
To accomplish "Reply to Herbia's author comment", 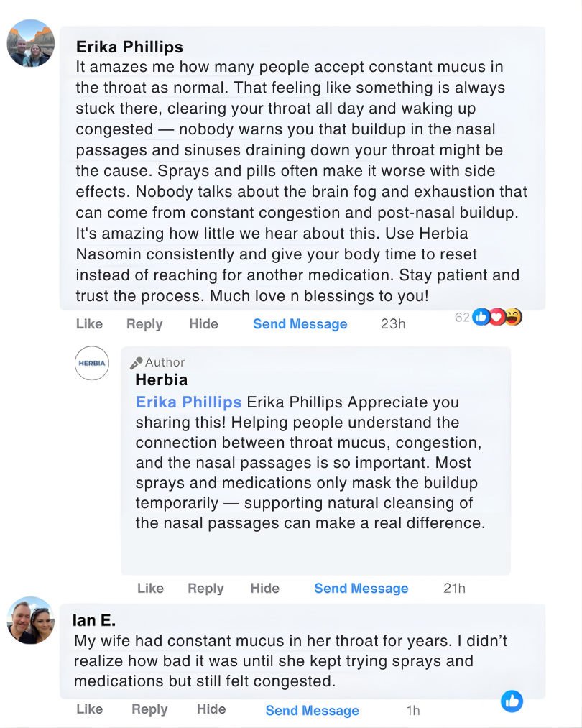I will point(205,589).
